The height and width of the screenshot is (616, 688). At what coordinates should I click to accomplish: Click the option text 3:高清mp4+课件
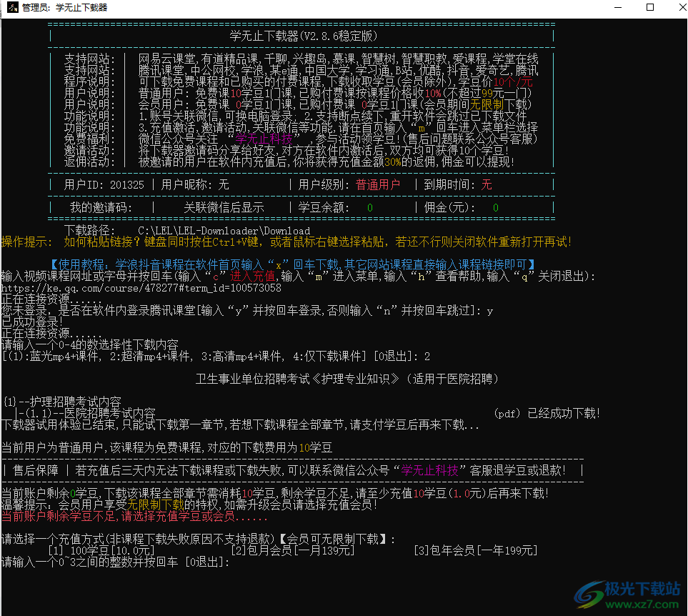pyautogui.click(x=243, y=357)
